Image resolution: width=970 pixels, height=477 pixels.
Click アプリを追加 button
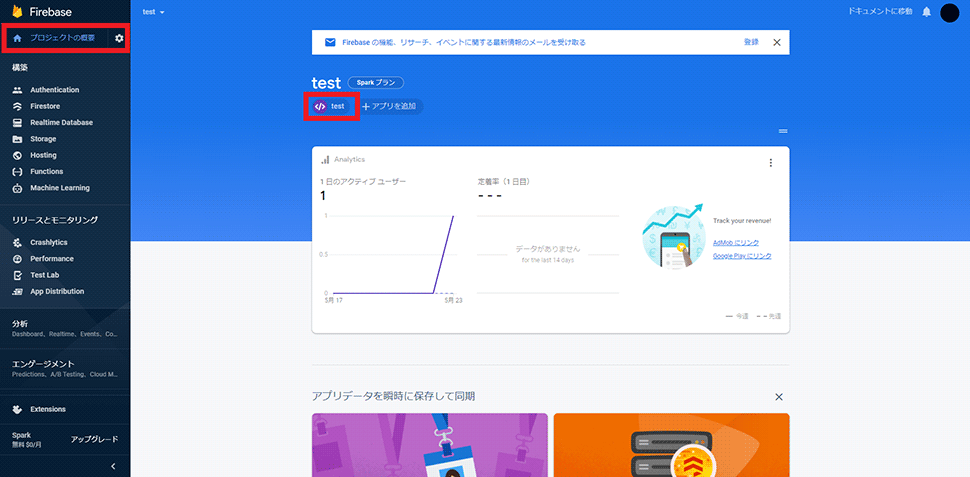tap(392, 106)
